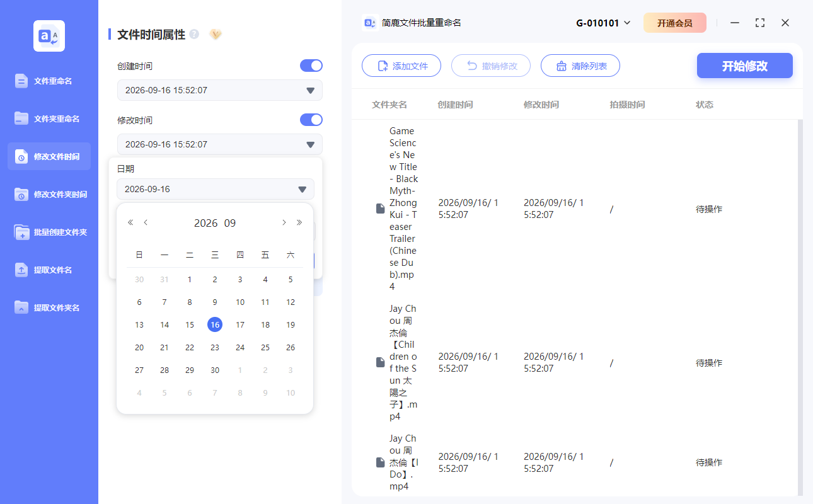Open the 修改时间 datetime dropdown
Viewport: 813px width, 504px height.
(x=220, y=144)
